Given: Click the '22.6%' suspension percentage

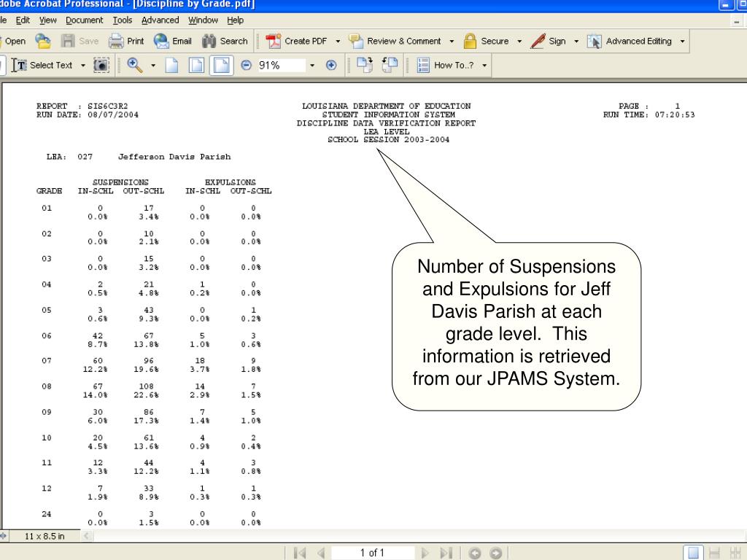Looking at the screenshot, I should coord(146,394).
